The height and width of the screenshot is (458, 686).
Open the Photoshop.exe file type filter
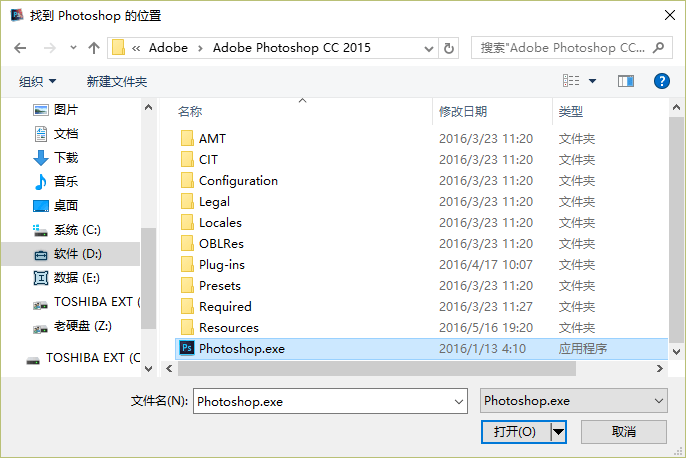pos(574,401)
